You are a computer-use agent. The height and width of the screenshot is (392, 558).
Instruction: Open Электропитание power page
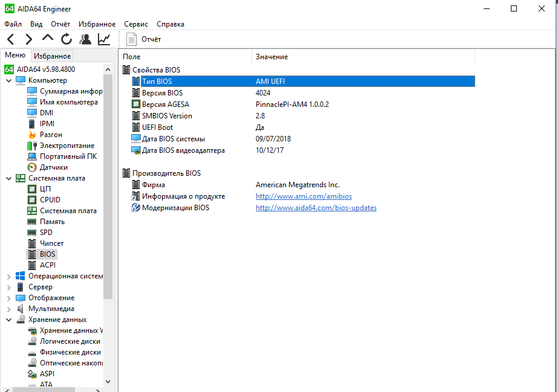pyautogui.click(x=67, y=146)
